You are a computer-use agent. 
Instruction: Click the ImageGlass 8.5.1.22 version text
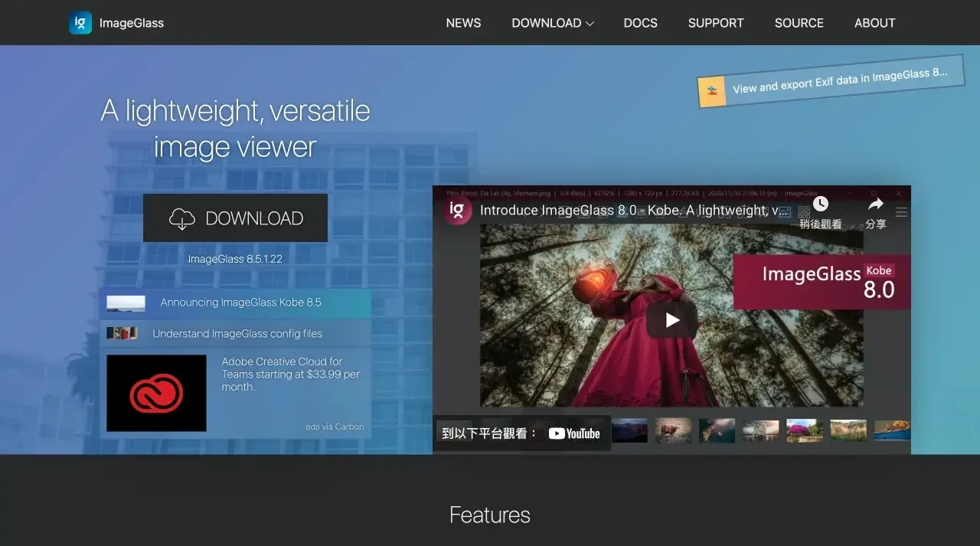coord(235,259)
